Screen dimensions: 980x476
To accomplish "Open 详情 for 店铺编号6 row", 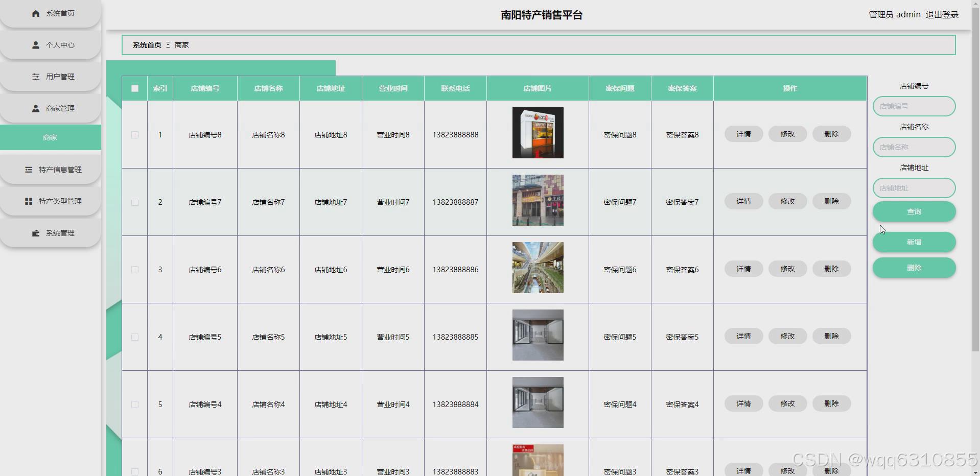I will click(x=744, y=269).
